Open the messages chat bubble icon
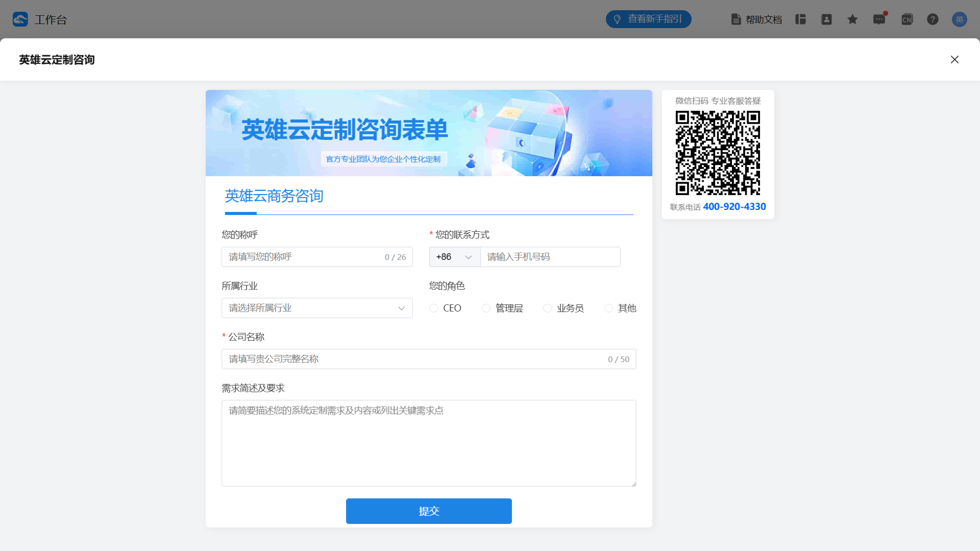 879,19
